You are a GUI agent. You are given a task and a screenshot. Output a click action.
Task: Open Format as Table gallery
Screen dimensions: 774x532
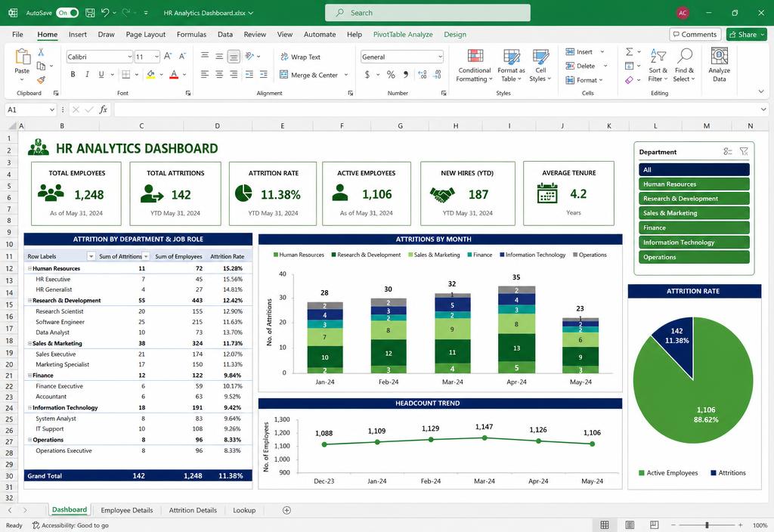tap(511, 65)
